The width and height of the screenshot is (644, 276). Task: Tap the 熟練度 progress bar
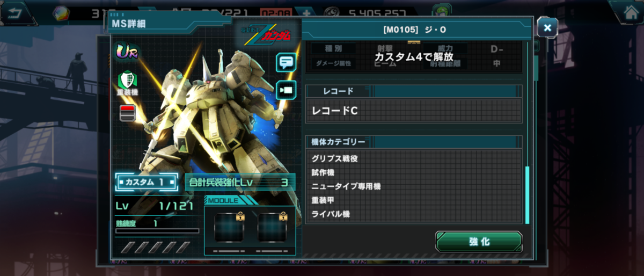157,231
